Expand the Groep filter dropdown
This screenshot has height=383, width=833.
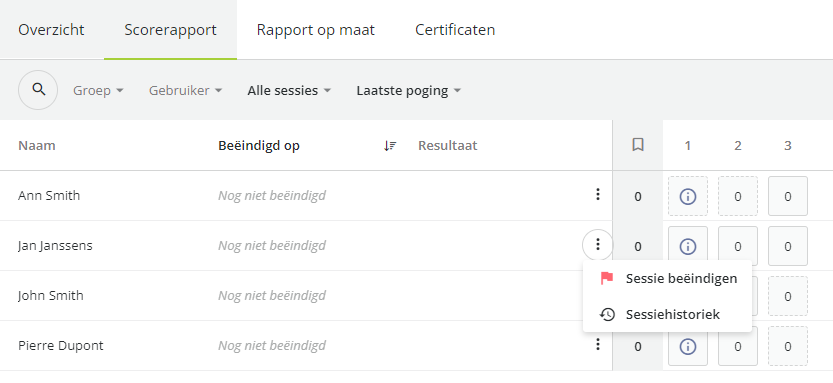[x=98, y=90]
